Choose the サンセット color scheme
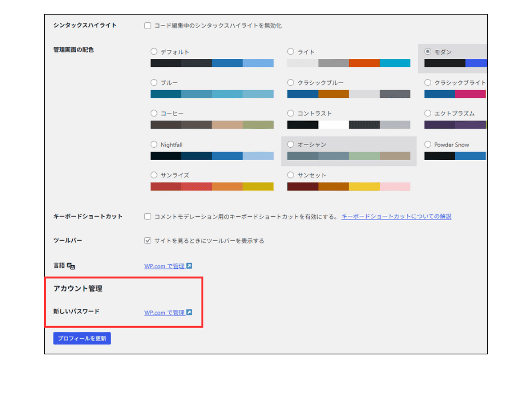This screenshot has width=532, height=416. (x=290, y=175)
